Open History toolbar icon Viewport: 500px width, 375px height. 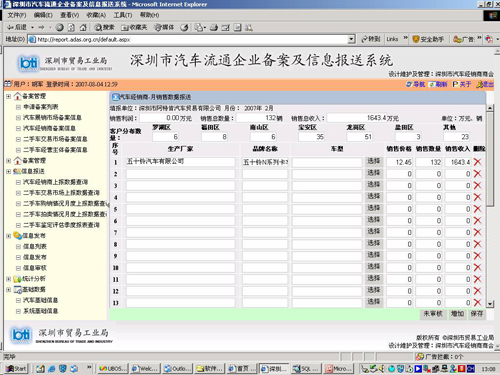184,28
